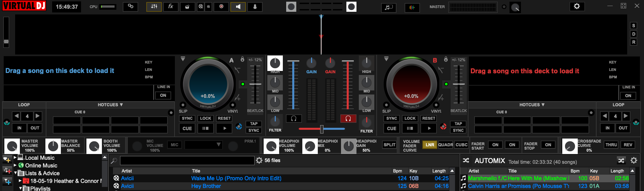Click the automix shuffle icon on the right
Screen dimensions: 644x191
[x=621, y=160]
